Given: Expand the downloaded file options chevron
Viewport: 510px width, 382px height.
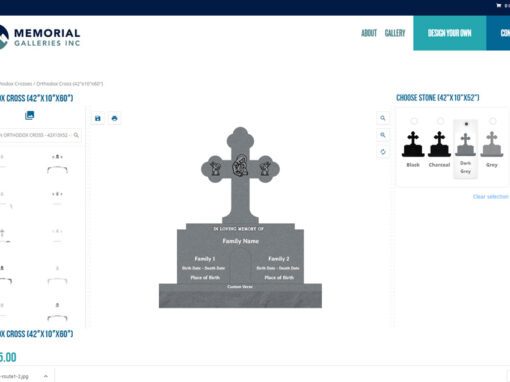Looking at the screenshot, I should [x=46, y=376].
